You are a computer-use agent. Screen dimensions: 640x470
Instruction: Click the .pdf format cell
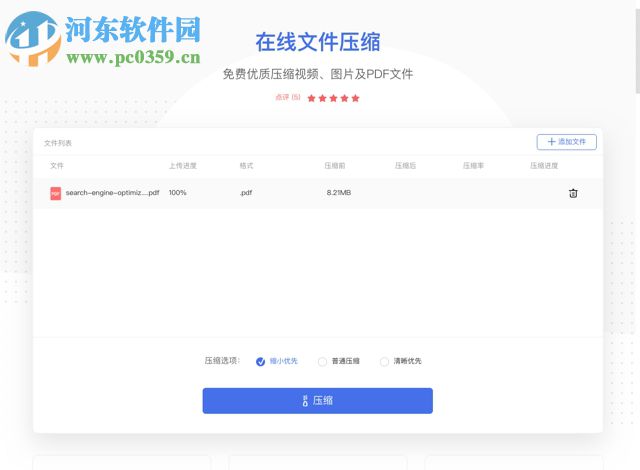tap(246, 193)
